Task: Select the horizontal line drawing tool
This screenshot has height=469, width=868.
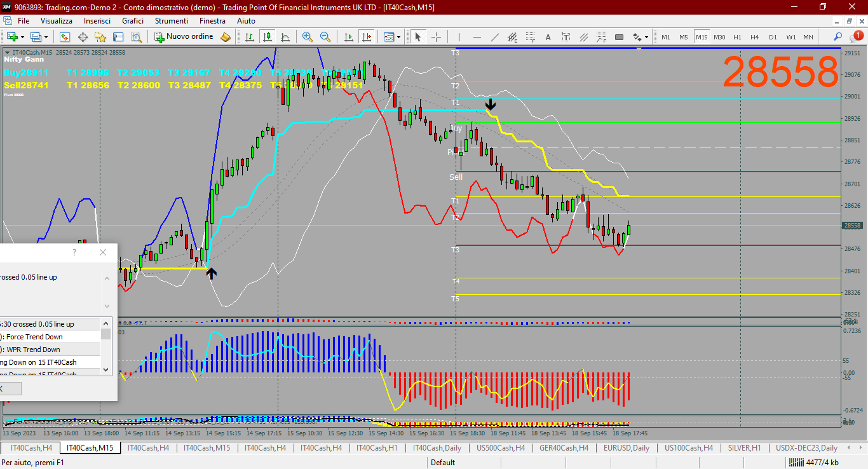Action: [477, 37]
